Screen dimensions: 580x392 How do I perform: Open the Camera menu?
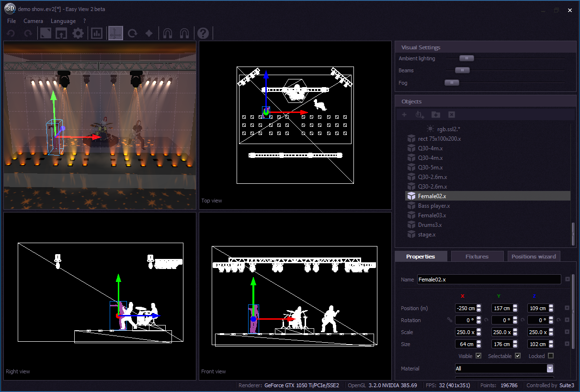tap(33, 21)
